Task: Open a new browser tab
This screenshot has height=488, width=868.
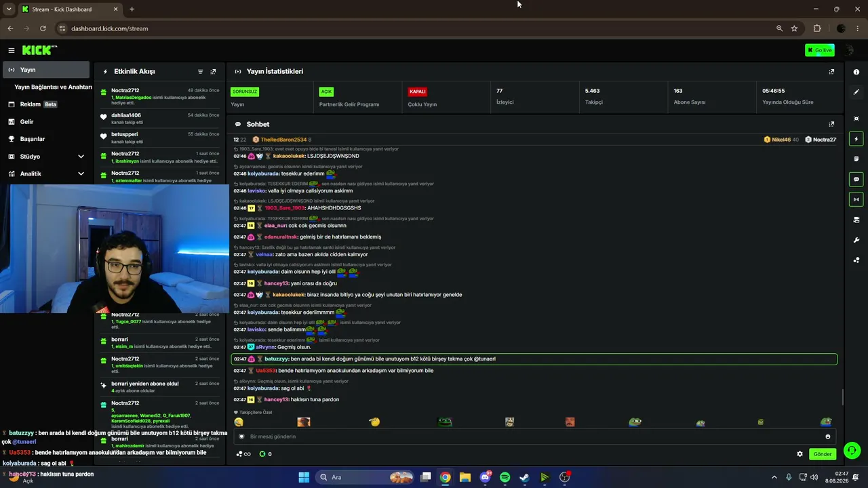Action: click(x=132, y=9)
